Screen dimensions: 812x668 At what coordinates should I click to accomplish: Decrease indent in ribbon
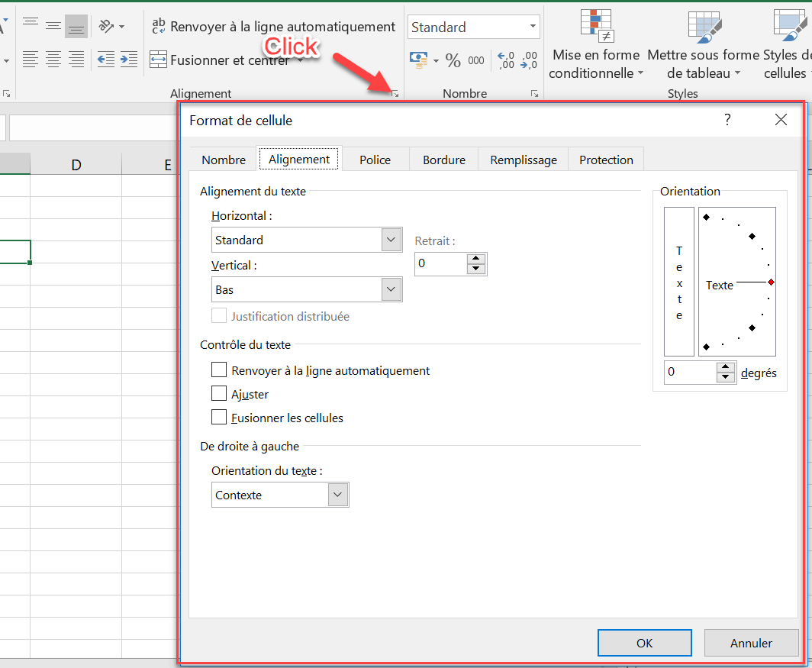point(106,60)
